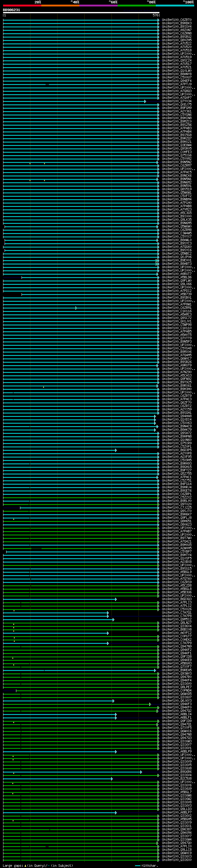
Task: Select hit label UniRef100_B9IGV4
Action: [177, 26]
